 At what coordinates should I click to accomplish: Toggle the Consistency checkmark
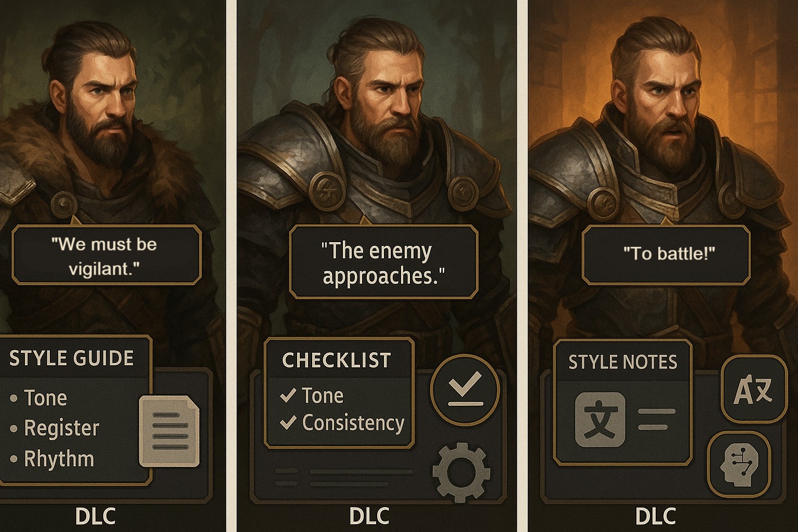[288, 423]
